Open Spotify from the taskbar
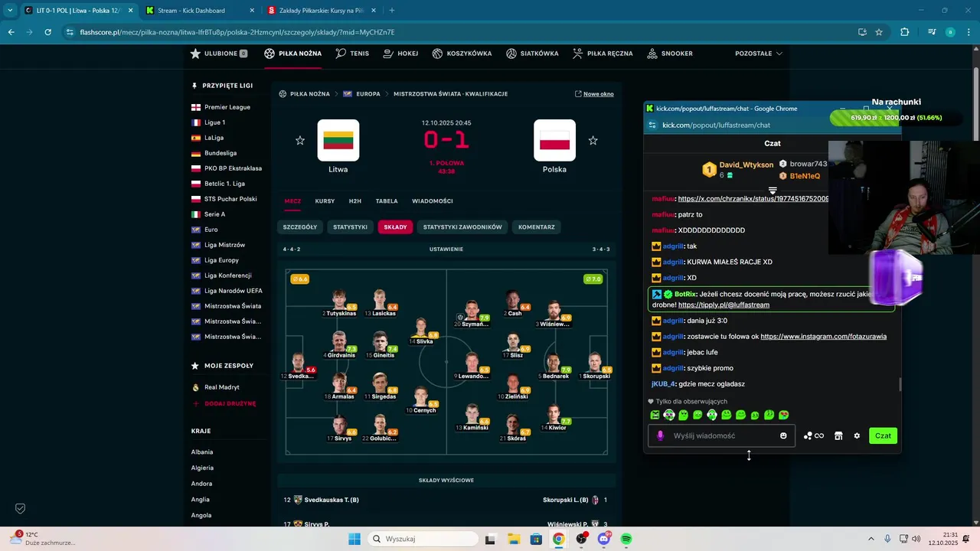The width and height of the screenshot is (980, 551). point(626,539)
